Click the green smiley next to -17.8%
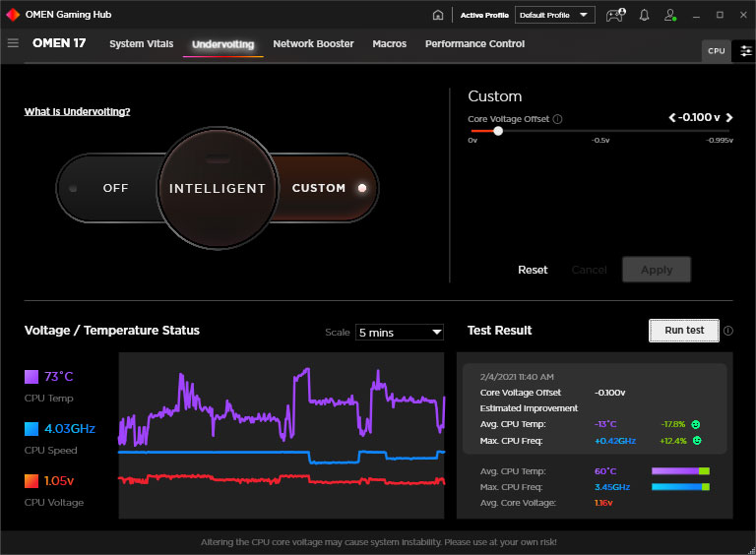The height and width of the screenshot is (555, 756). tap(696, 424)
